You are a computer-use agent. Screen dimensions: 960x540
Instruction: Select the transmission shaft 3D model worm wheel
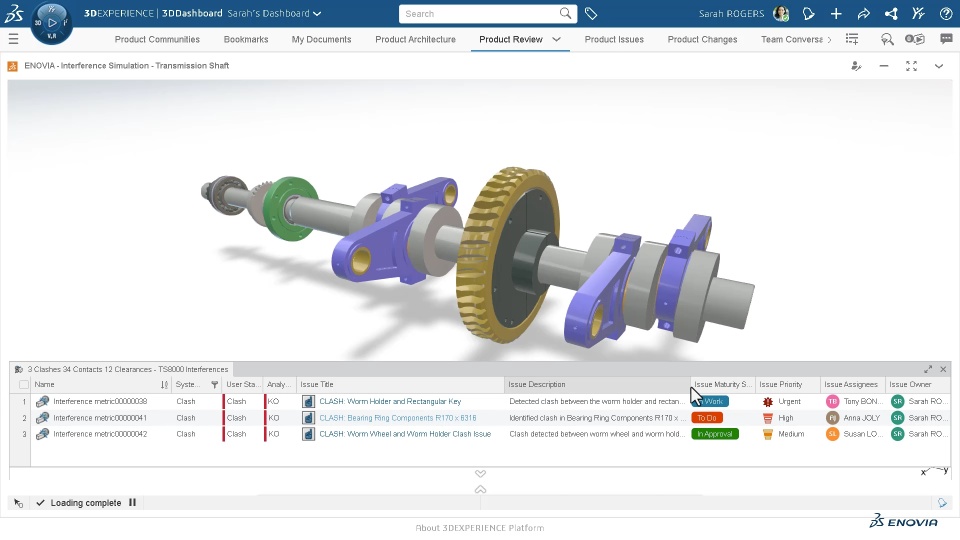507,254
